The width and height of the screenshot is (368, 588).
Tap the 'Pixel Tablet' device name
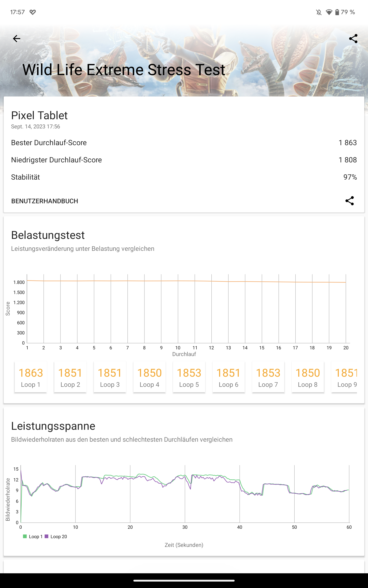tap(39, 115)
